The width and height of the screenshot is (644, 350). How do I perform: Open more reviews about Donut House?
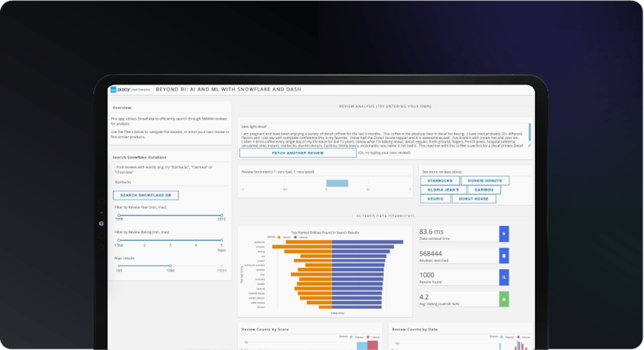point(474,199)
